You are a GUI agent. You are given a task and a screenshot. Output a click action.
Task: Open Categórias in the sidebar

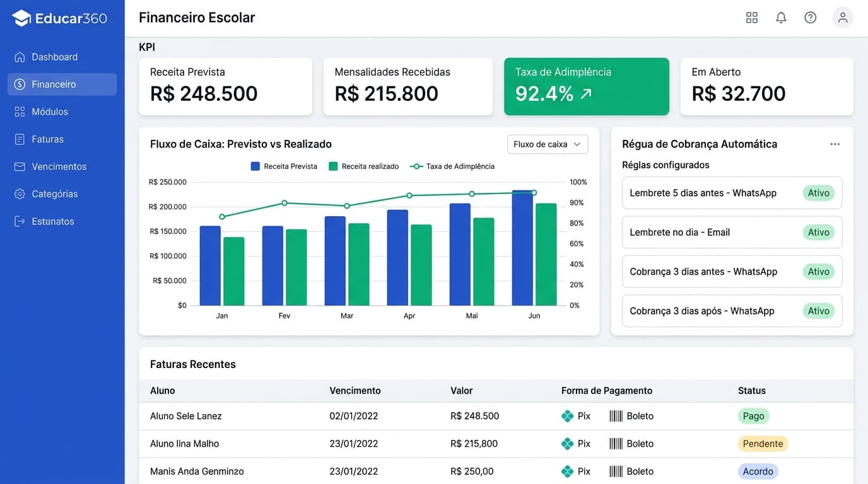click(x=62, y=194)
